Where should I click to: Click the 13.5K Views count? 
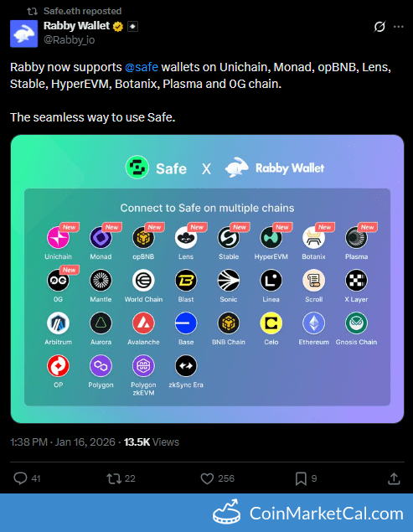tap(152, 442)
